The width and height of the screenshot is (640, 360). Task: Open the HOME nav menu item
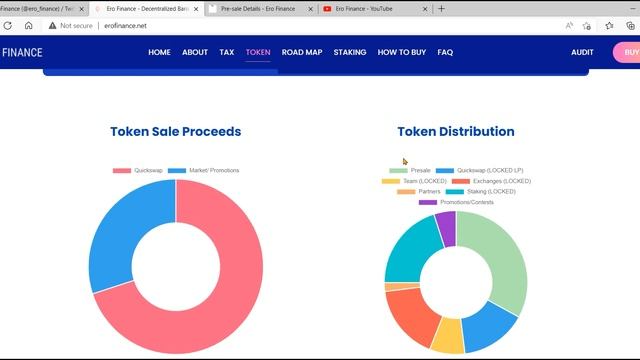coord(159,52)
